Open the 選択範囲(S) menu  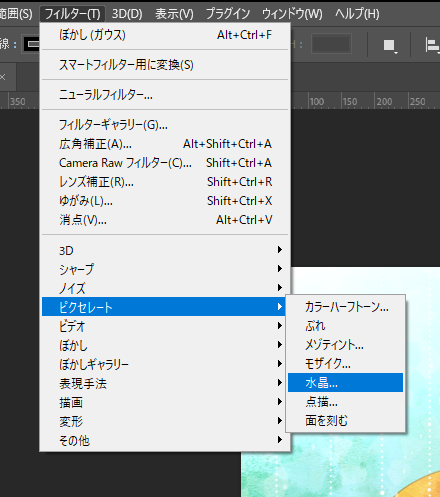point(16,14)
